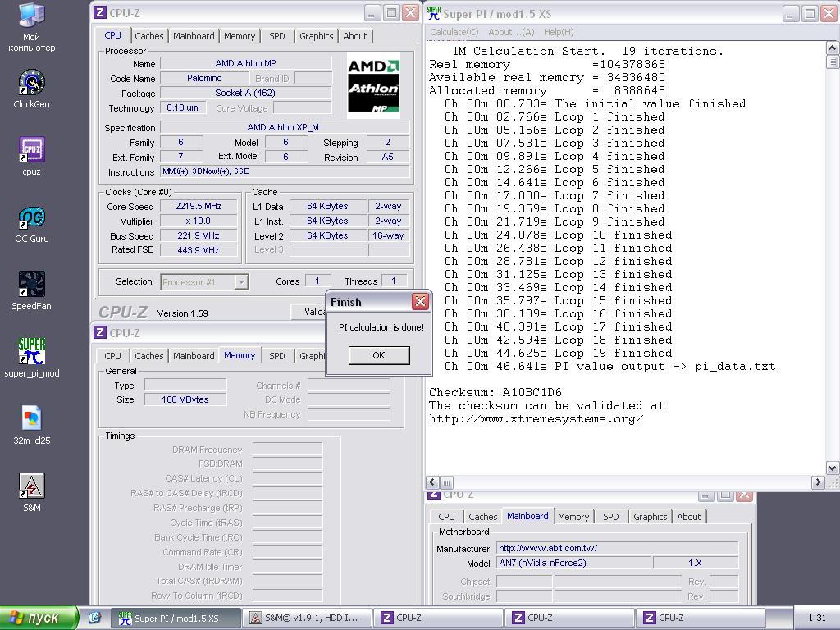Viewport: 840px width, 630px height.
Task: Click the Z icon of the Memory CPU-Z window
Action: pyautogui.click(x=100, y=333)
